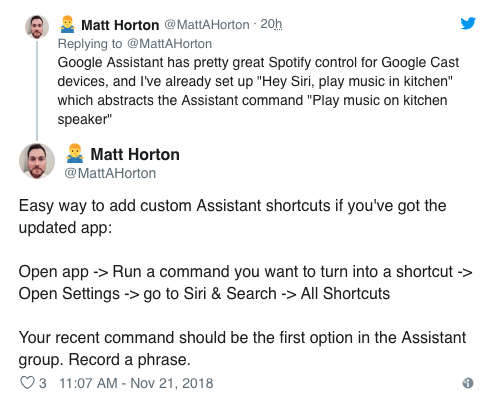Open the info icon beside the timestamp
The height and width of the screenshot is (399, 492).
468,383
